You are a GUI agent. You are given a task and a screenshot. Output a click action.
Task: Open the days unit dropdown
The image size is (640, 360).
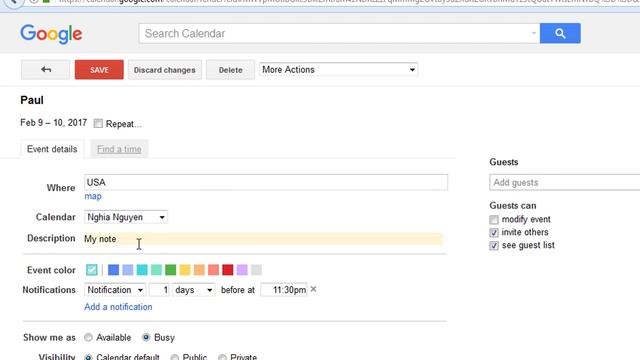(x=193, y=290)
